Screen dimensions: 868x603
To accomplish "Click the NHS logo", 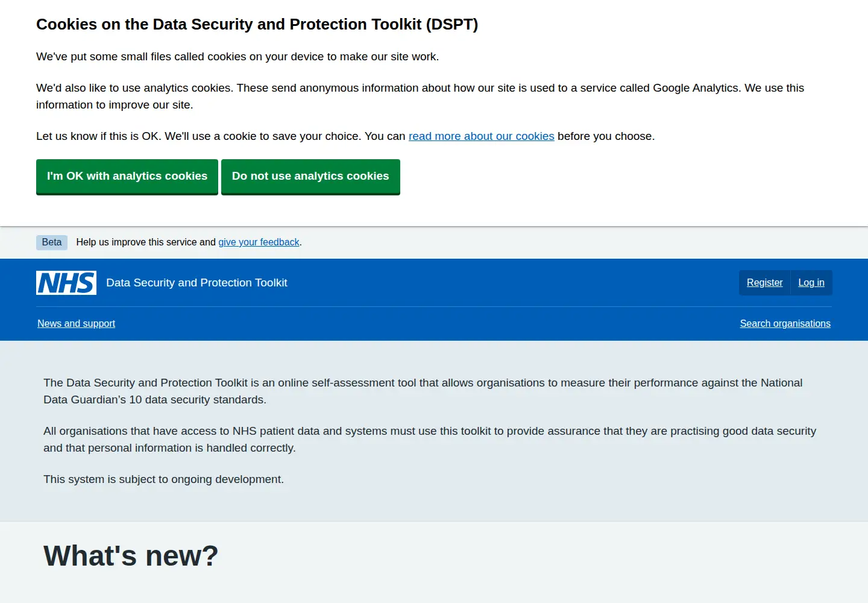I will pos(66,283).
